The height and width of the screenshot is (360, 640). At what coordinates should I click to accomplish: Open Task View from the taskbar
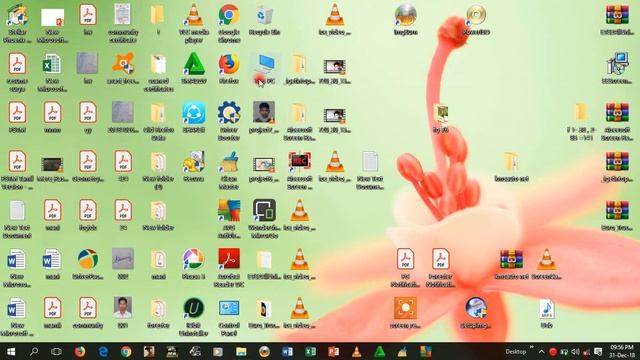(56, 351)
